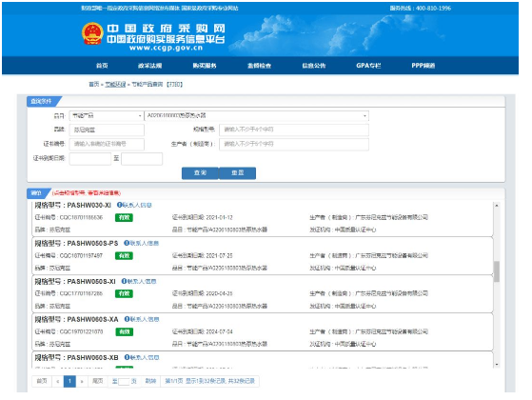
Task: Click the 打印 print link
Action: click(174, 84)
